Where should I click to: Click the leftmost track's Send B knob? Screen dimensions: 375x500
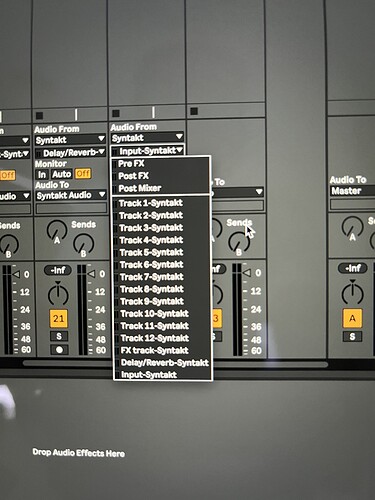click(9, 246)
